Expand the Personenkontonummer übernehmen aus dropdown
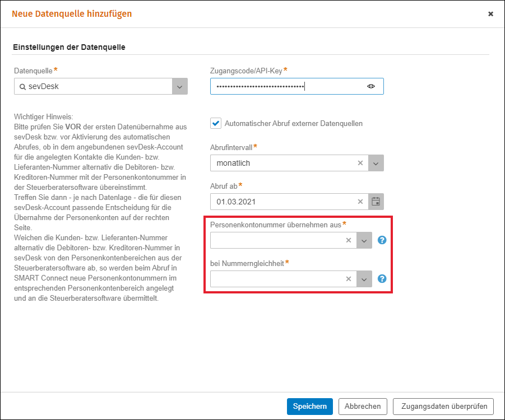This screenshot has width=505, height=420. click(x=364, y=240)
